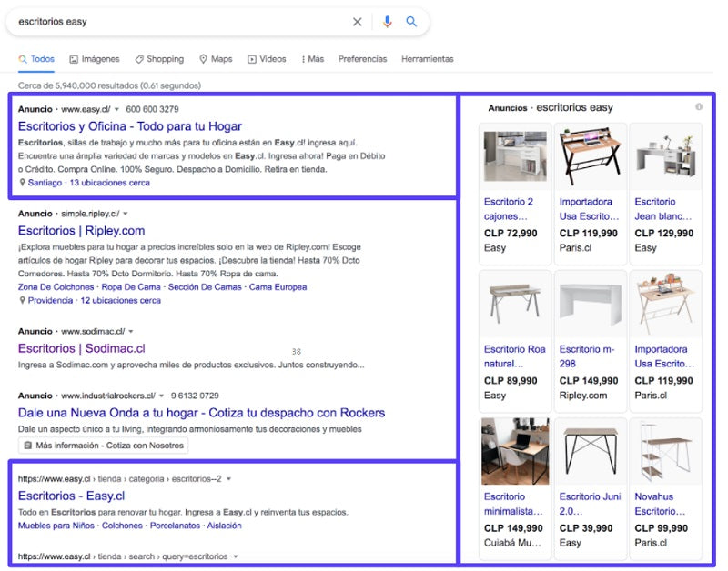Open the Escritorios | Ripley.com ad

81,231
